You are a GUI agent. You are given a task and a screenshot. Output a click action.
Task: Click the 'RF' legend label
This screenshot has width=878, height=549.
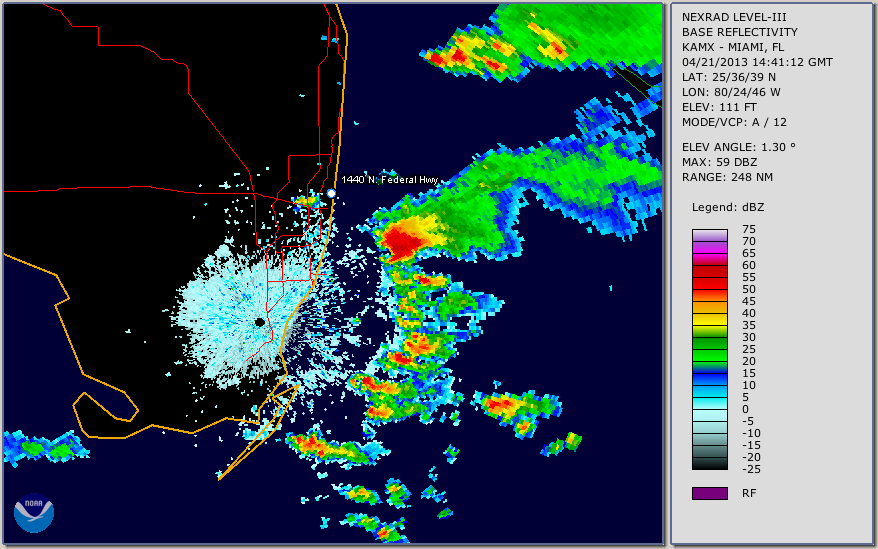[x=749, y=493]
